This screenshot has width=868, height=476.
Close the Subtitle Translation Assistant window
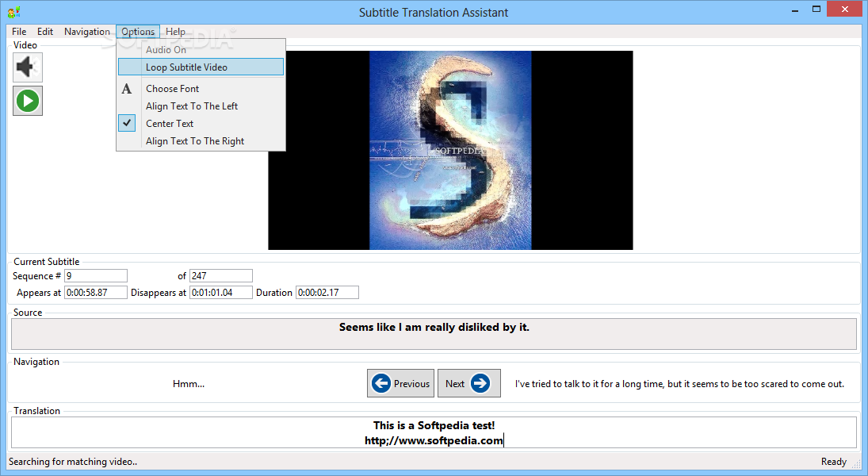pyautogui.click(x=845, y=10)
